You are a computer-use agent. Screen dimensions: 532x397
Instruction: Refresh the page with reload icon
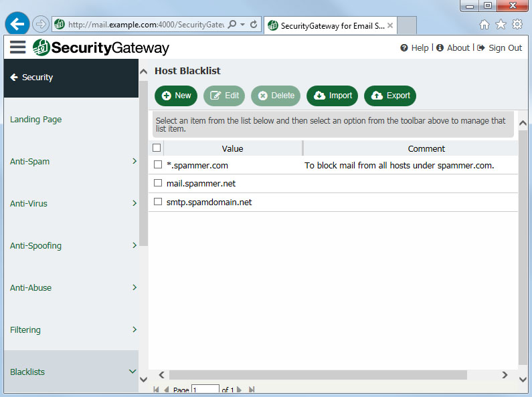tap(254, 24)
